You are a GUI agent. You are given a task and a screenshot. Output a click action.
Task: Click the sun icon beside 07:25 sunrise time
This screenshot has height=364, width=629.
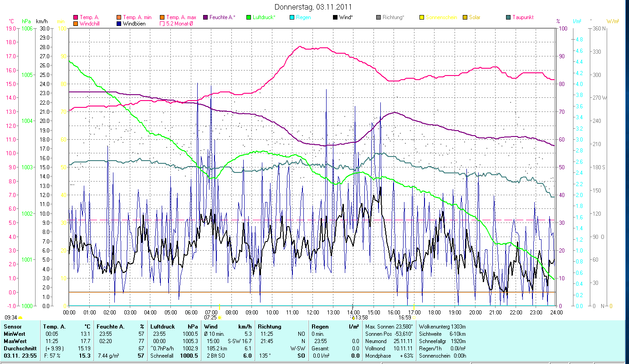220,317
